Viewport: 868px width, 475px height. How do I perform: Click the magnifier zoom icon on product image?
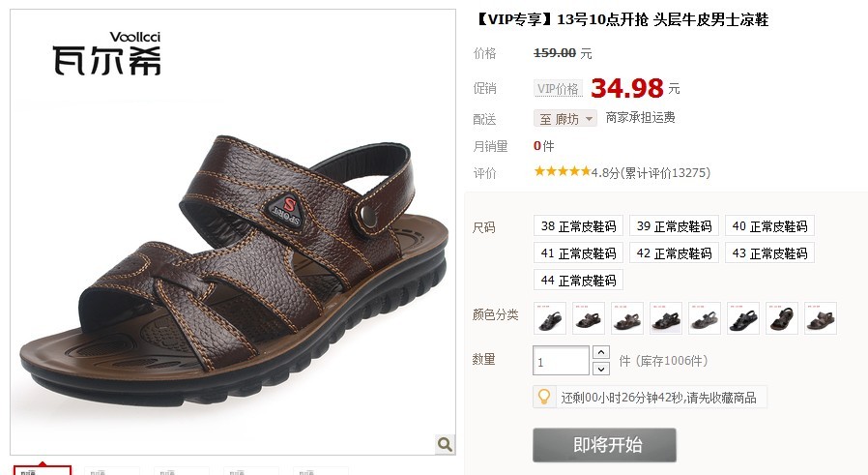pos(445,444)
